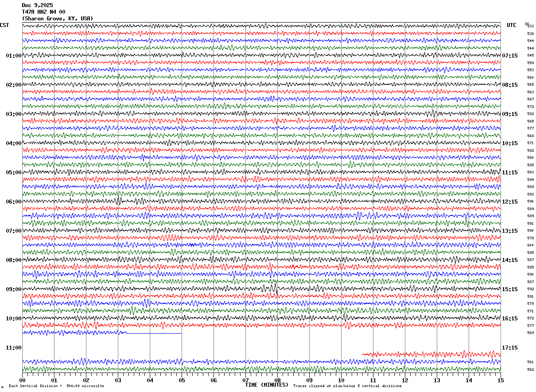The height and width of the screenshot is (392, 536).
Task: Click the location text (Sharon Grove, KY, USA)
Action: point(58,19)
